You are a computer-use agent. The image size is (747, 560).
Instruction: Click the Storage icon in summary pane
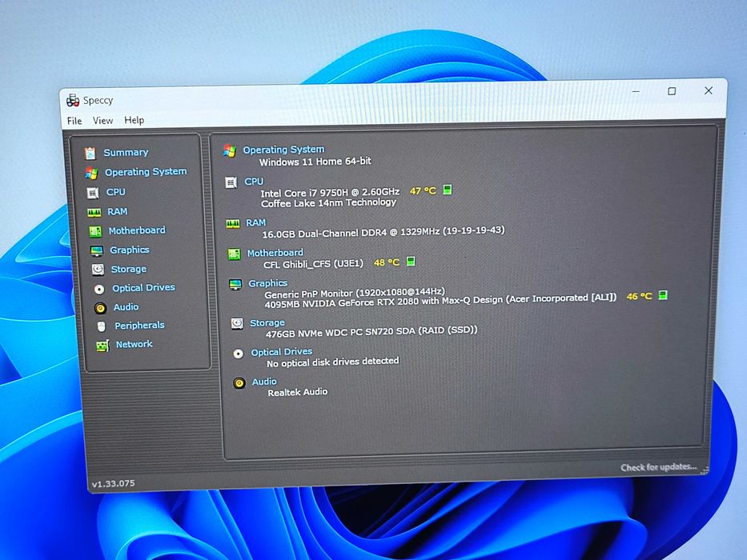pyautogui.click(x=237, y=324)
